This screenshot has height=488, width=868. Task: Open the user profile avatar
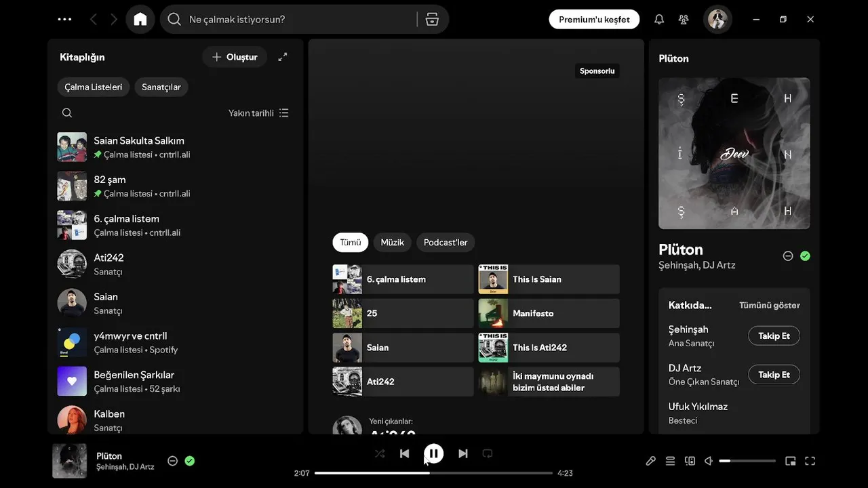[717, 20]
